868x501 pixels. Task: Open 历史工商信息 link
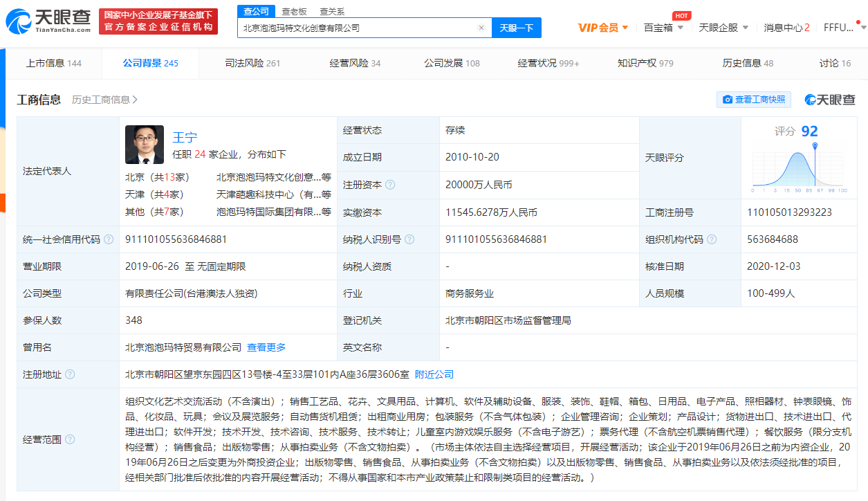(x=104, y=100)
